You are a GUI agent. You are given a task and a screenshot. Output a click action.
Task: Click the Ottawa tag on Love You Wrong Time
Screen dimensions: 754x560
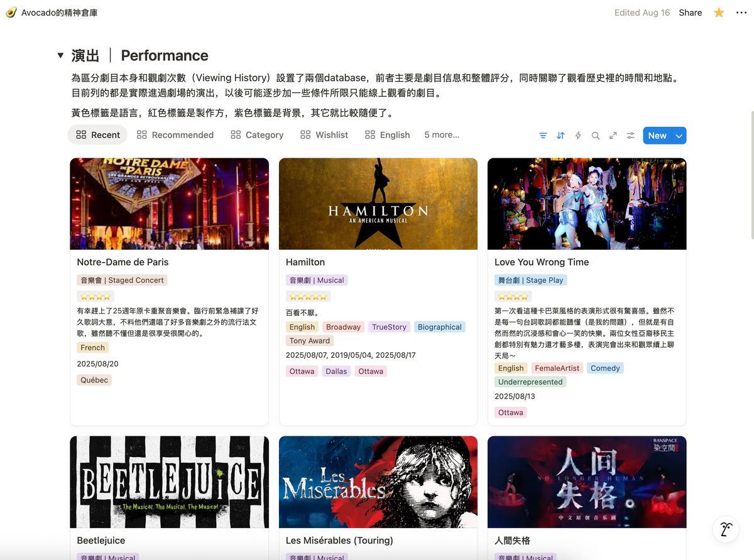tap(511, 412)
